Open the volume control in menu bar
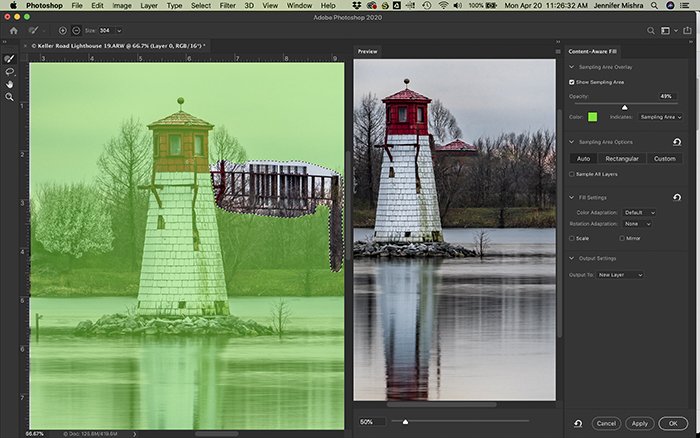 (458, 5)
